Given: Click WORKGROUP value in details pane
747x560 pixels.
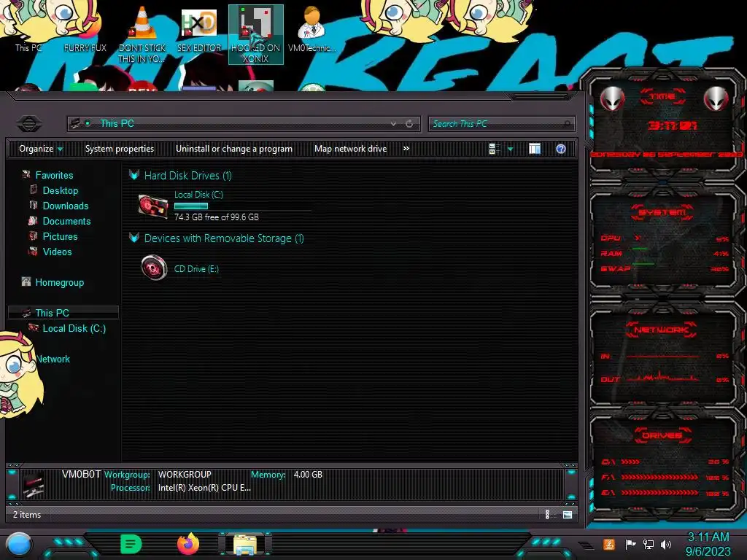Looking at the screenshot, I should click(x=185, y=474).
